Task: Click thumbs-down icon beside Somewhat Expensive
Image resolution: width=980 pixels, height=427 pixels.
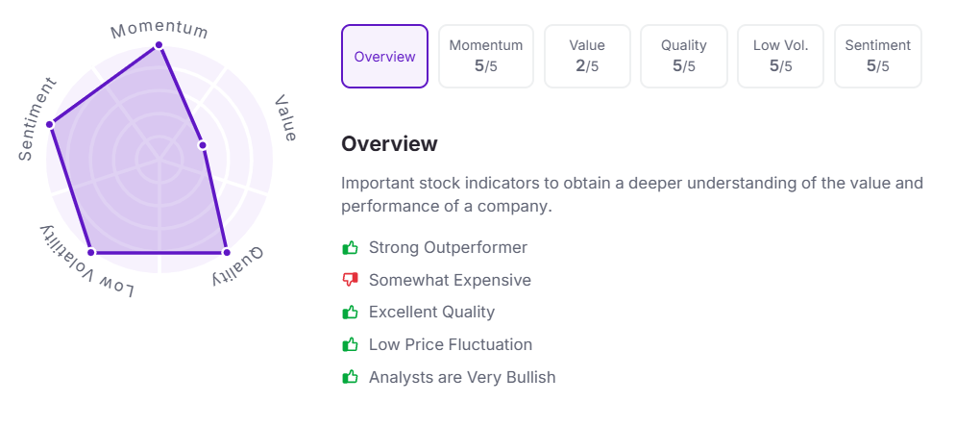Action: pyautogui.click(x=350, y=280)
